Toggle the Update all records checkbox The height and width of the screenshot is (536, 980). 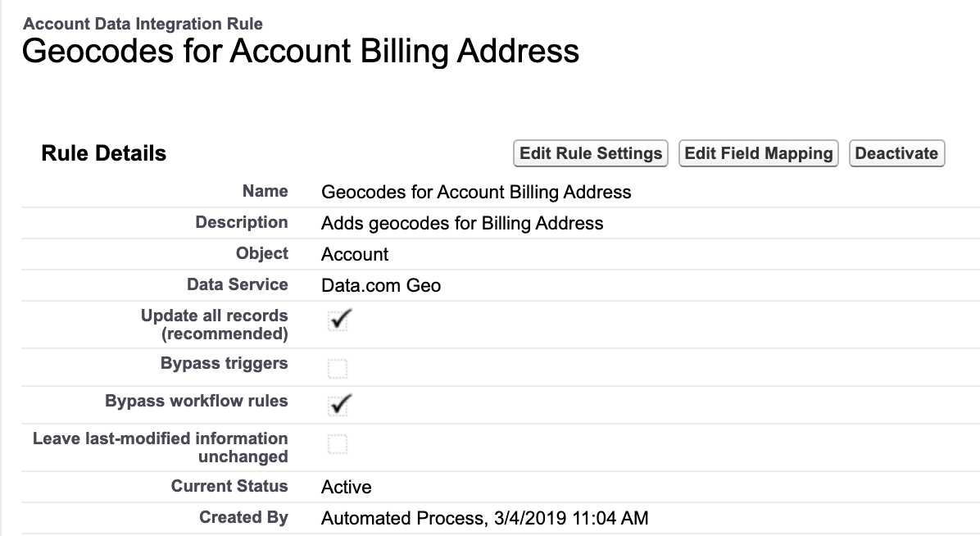click(338, 320)
